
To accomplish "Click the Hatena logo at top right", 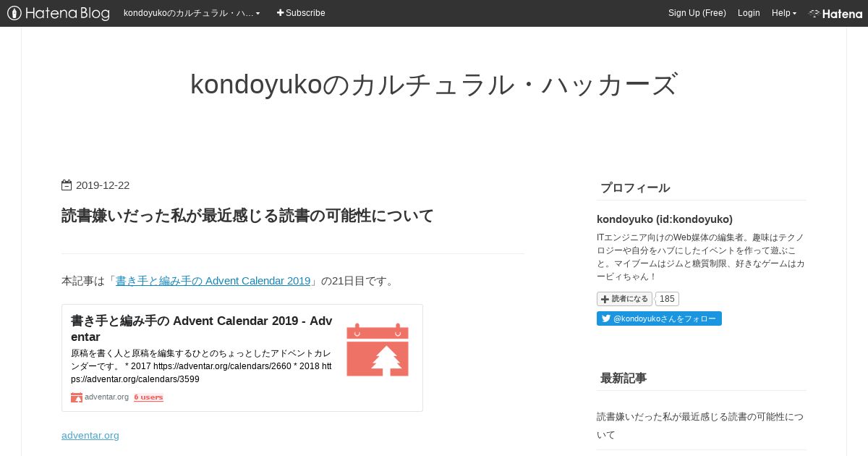I will coord(835,13).
